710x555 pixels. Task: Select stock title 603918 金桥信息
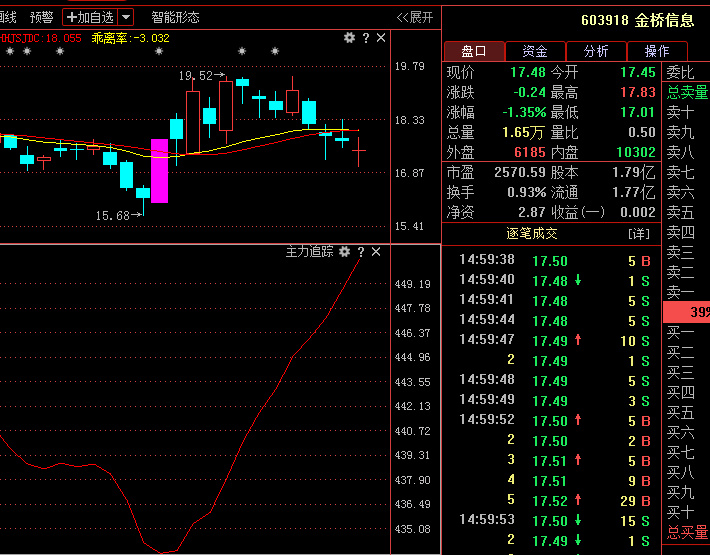[637, 20]
